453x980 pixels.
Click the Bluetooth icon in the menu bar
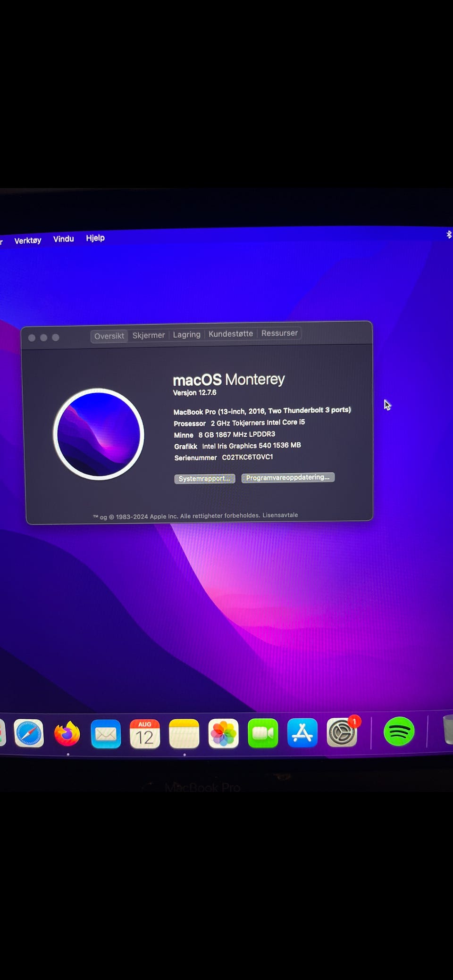pyautogui.click(x=449, y=234)
